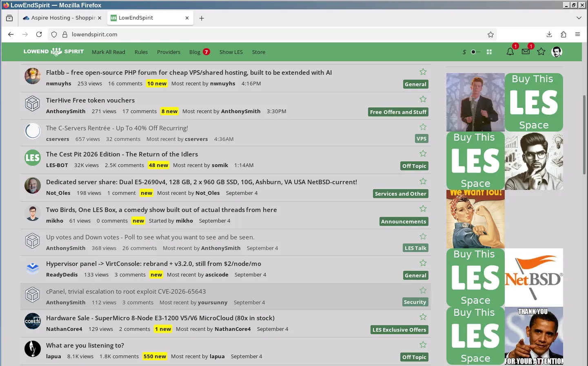The image size is (588, 366).
Task: Open the Blog link with 7 badge
Action: (x=200, y=52)
